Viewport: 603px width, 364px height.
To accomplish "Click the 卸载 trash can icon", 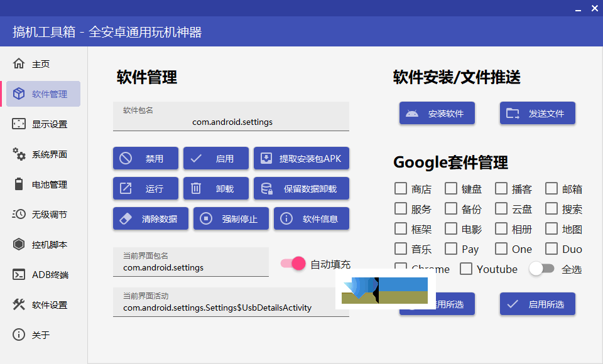I will (196, 188).
